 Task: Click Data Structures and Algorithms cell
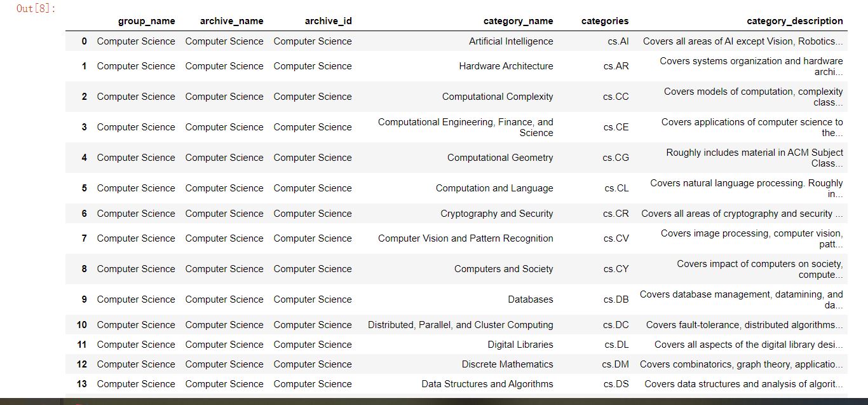(x=487, y=384)
